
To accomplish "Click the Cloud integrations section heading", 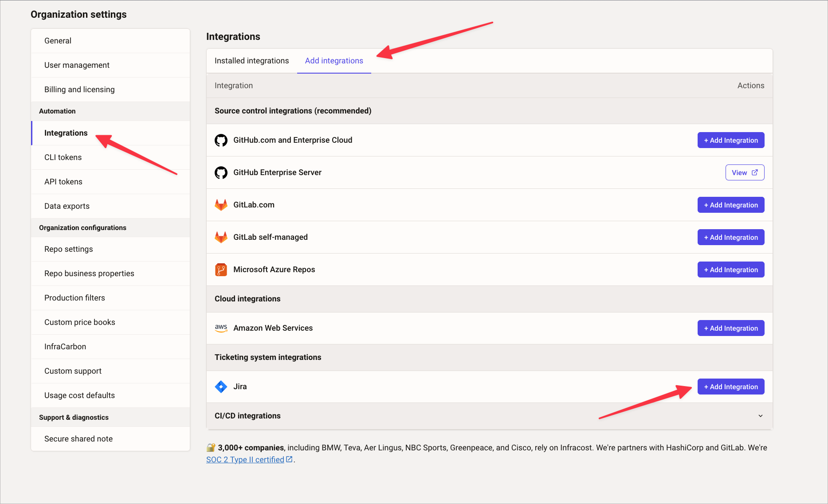I will (x=247, y=299).
